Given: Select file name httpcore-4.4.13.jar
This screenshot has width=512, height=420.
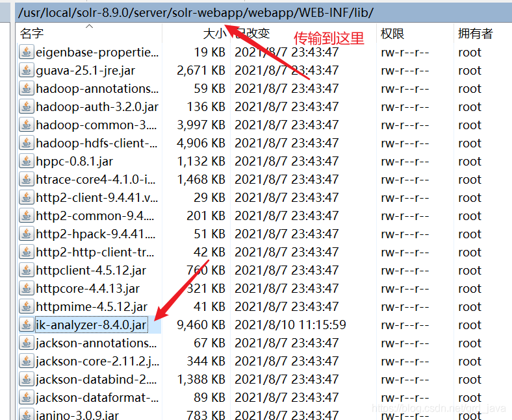Looking at the screenshot, I should pos(88,289).
